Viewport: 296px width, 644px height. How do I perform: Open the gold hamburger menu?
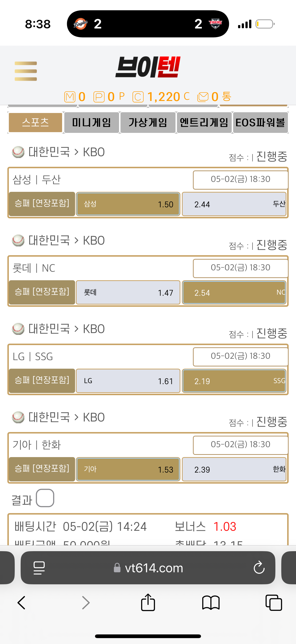26,71
